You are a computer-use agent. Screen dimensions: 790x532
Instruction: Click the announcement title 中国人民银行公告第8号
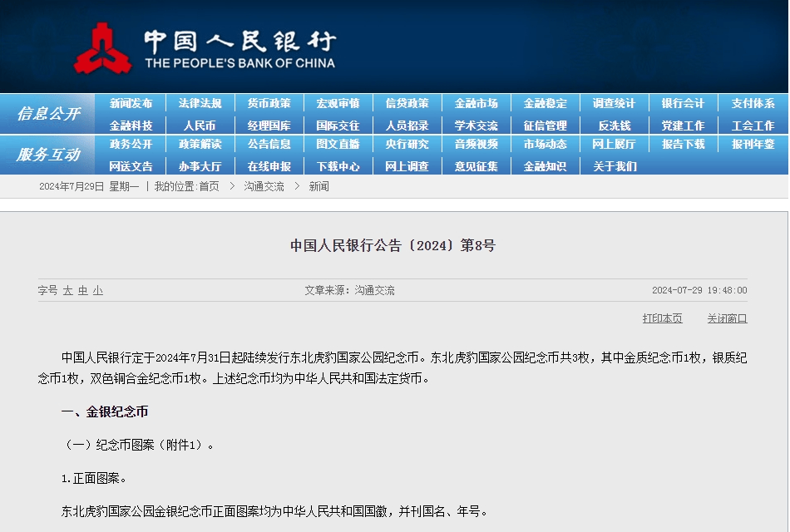(x=393, y=246)
